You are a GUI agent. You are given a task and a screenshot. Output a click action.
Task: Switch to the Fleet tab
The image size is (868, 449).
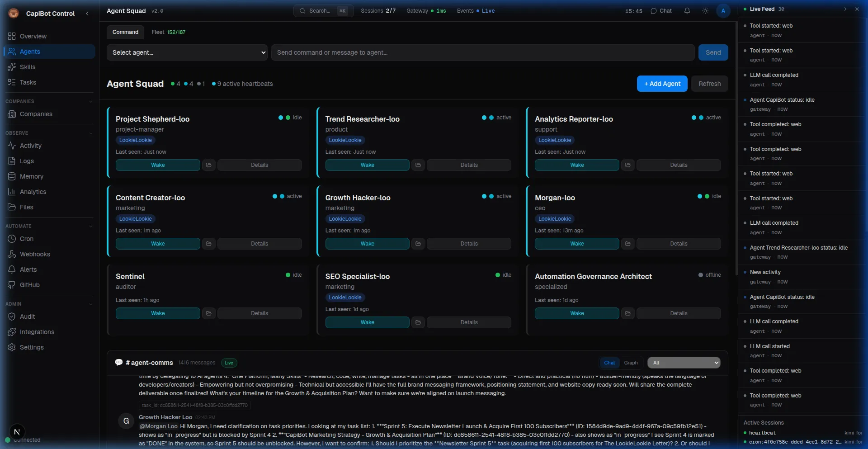(x=168, y=32)
